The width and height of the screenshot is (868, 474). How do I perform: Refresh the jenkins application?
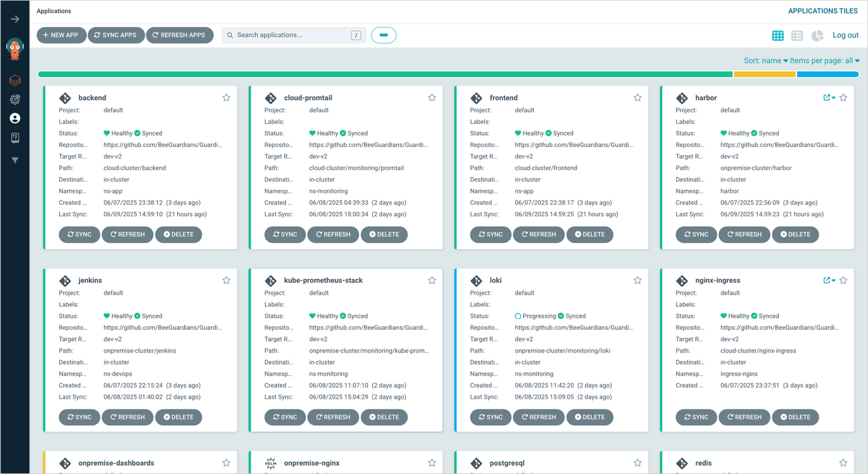pyautogui.click(x=128, y=417)
